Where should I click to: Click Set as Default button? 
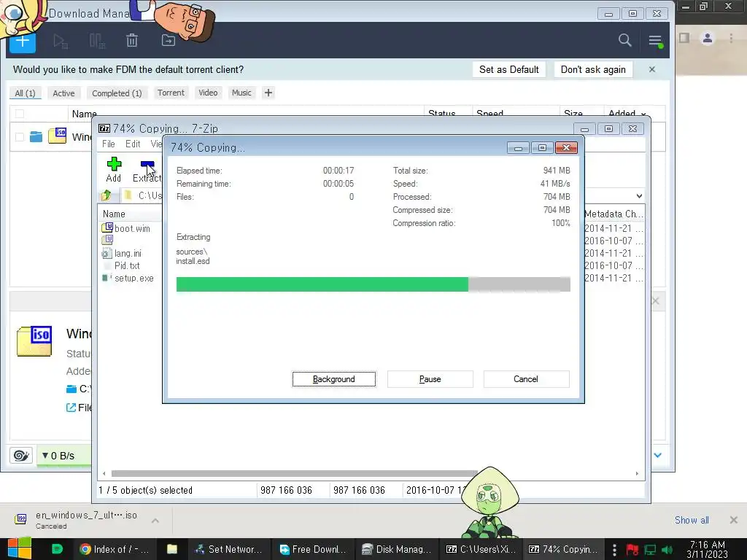tap(508, 69)
